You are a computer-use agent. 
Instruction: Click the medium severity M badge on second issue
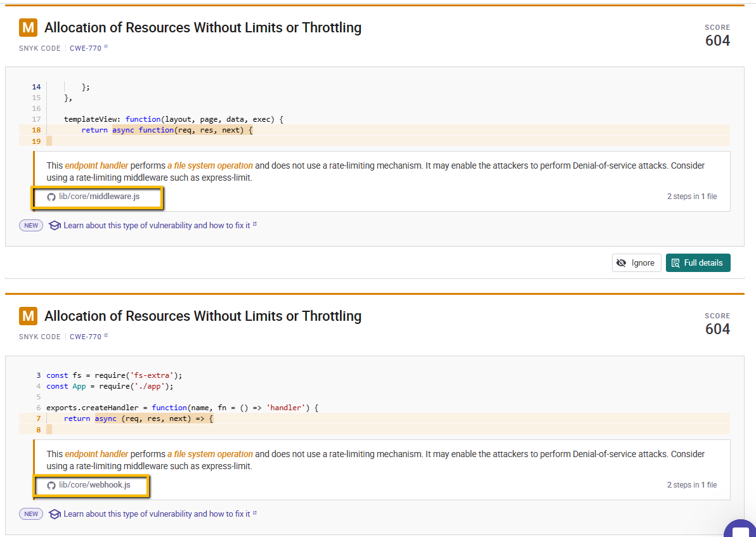[x=28, y=316]
